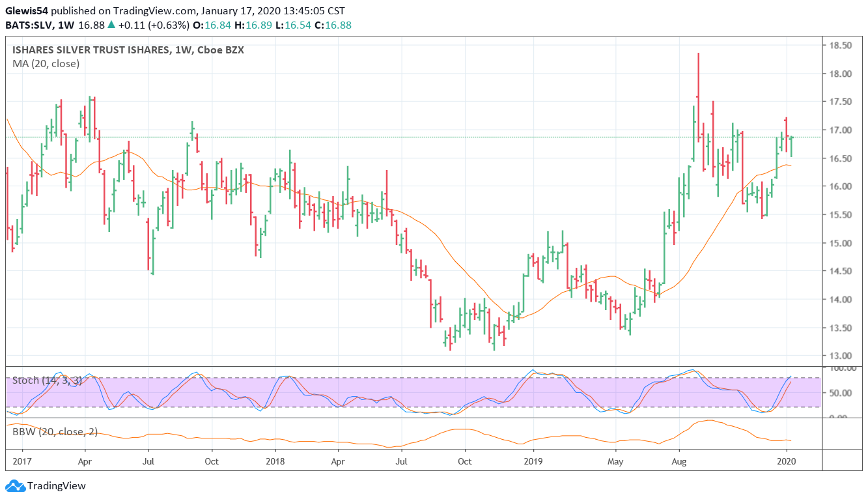Screen dimensions: 868x501
Task: Click the 17.50 price axis label
Action: 840,102
